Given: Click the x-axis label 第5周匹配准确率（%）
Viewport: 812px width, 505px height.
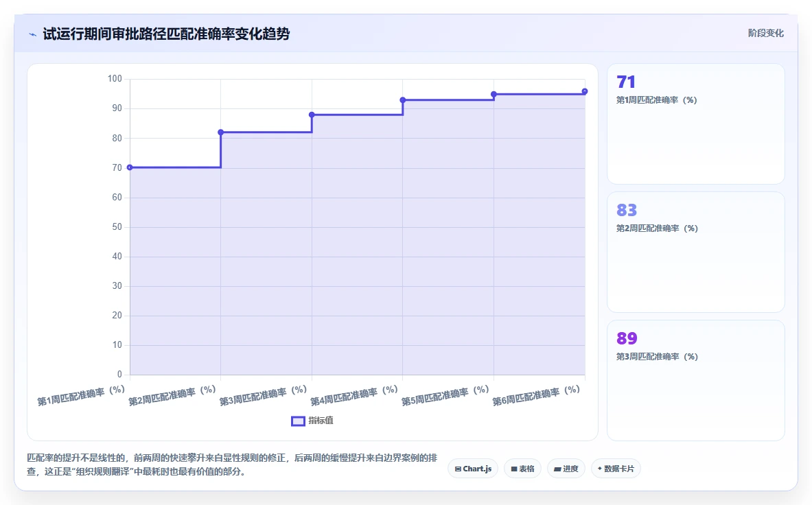Looking at the screenshot, I should tap(446, 395).
